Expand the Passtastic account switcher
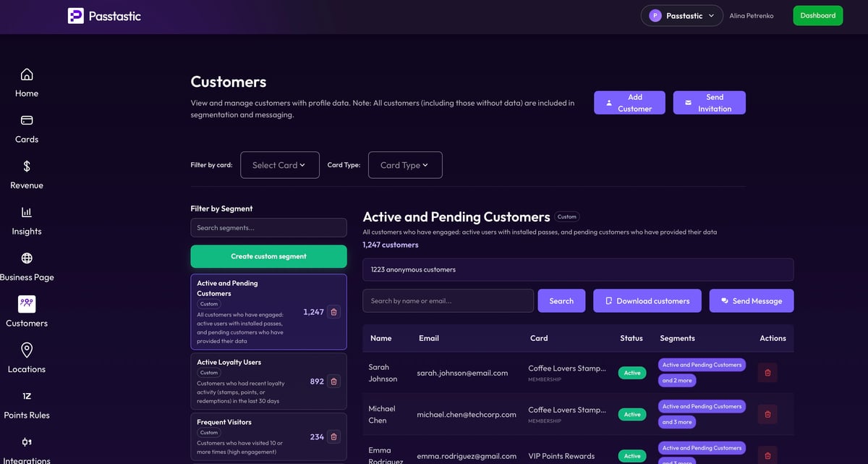 pyautogui.click(x=681, y=14)
